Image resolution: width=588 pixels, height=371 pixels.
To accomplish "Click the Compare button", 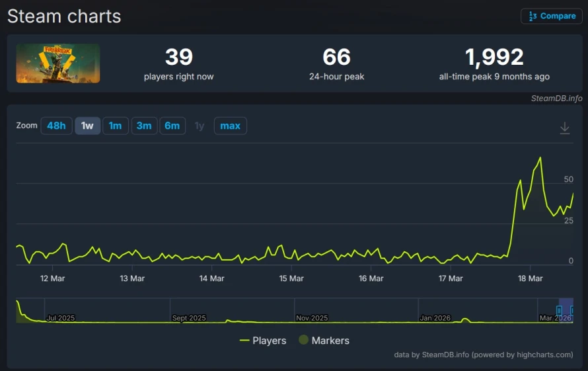I will point(552,16).
